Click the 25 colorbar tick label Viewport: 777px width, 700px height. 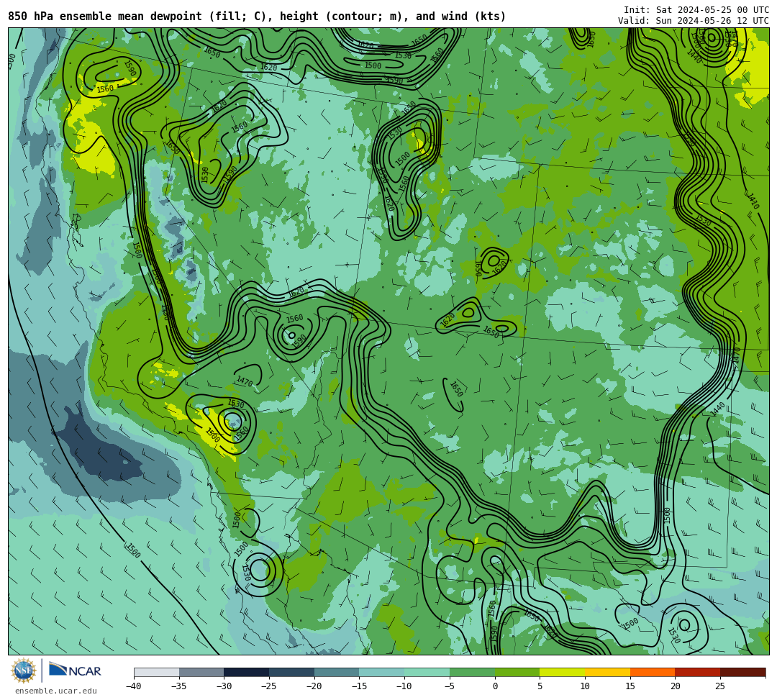point(720,686)
